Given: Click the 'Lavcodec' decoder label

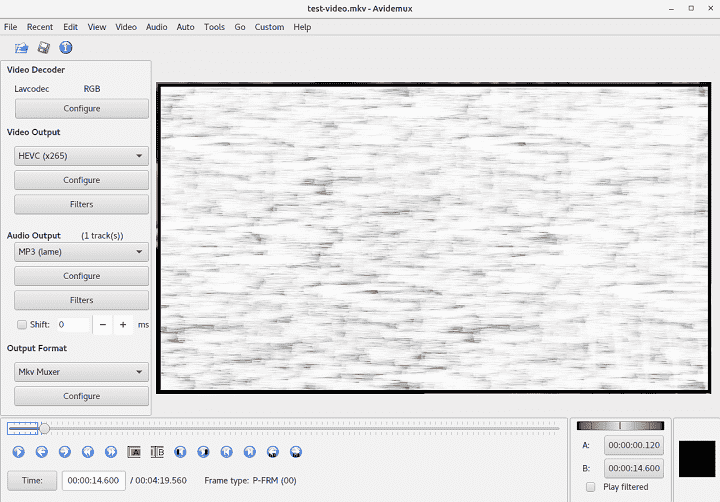Looking at the screenshot, I should click(31, 89).
